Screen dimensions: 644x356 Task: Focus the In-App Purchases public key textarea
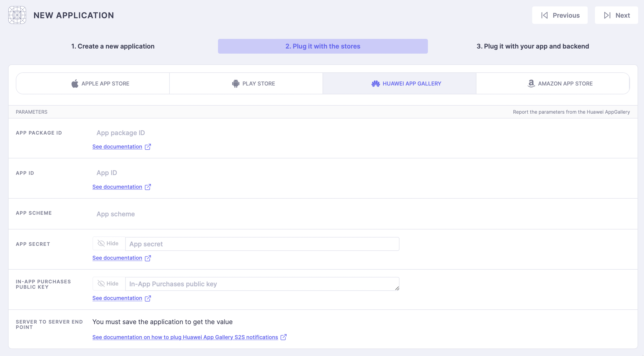point(262,284)
